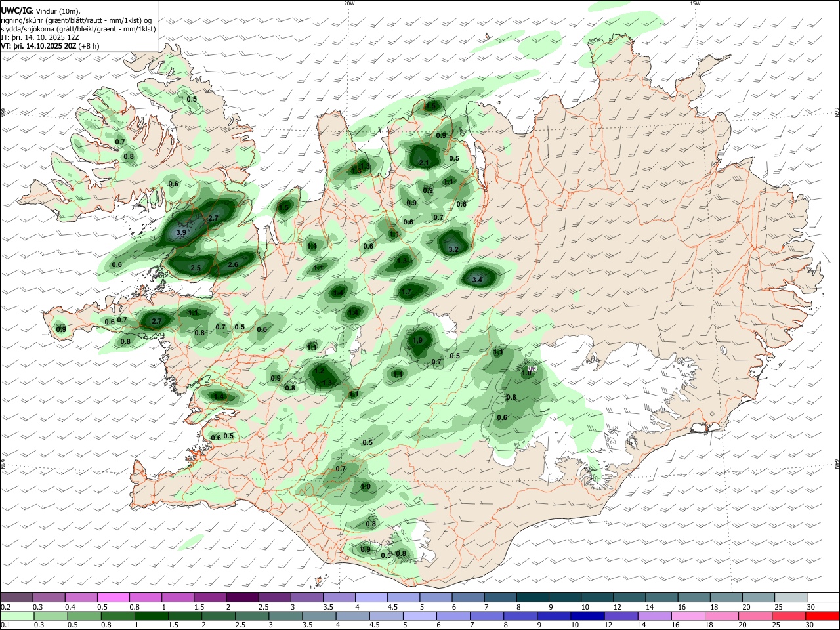
Task: Click the light grey 25–30 snow swatch
Action: pyautogui.click(x=789, y=598)
